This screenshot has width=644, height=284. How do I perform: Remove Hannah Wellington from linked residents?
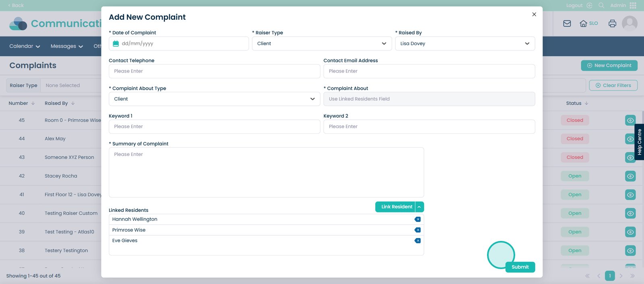click(417, 219)
